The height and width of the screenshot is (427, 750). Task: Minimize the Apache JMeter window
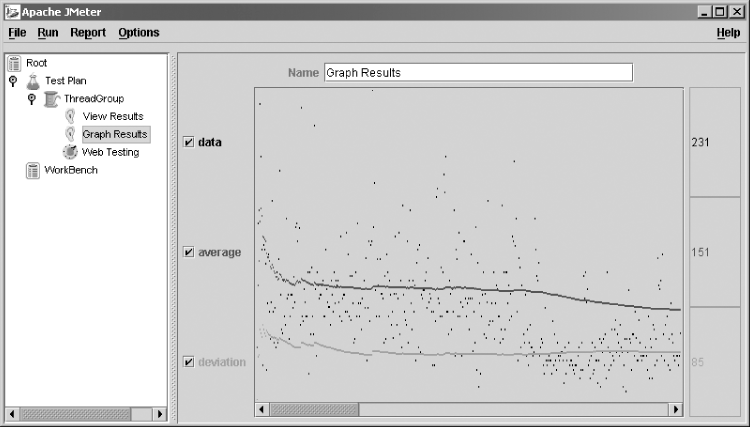click(704, 12)
